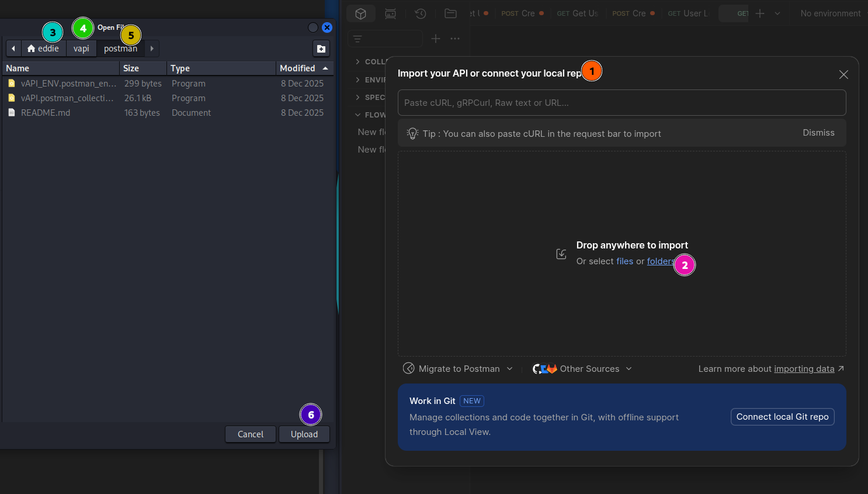Create a new folder in the Open File dialog
The image size is (868, 494).
(321, 49)
